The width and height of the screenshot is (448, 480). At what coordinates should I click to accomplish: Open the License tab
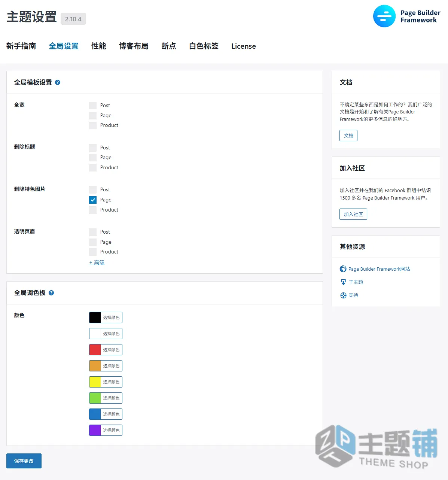244,46
